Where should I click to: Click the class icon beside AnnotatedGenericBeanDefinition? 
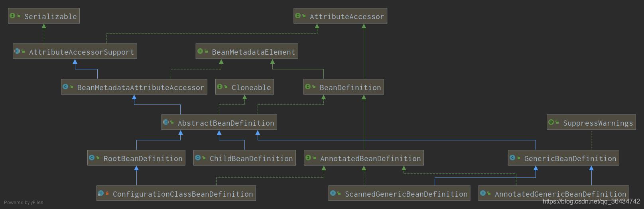click(483, 193)
